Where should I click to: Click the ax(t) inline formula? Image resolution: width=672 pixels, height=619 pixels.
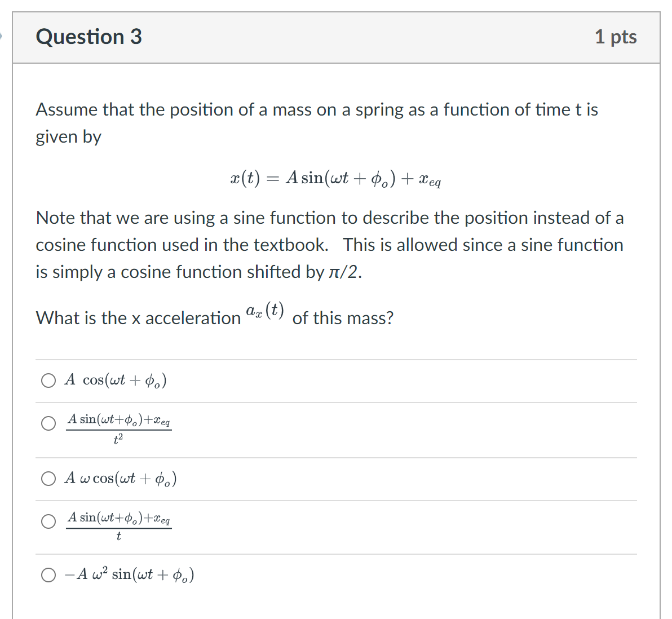[x=264, y=311]
